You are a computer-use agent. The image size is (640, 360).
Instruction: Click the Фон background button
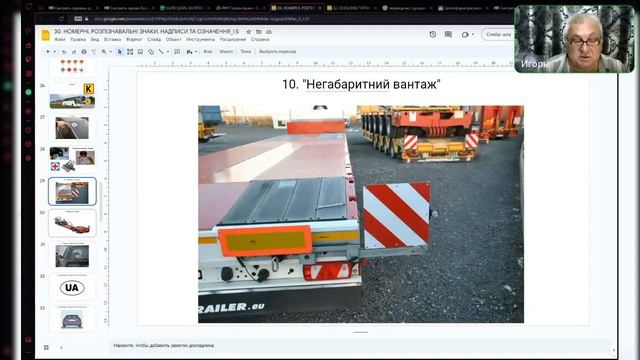click(x=208, y=52)
